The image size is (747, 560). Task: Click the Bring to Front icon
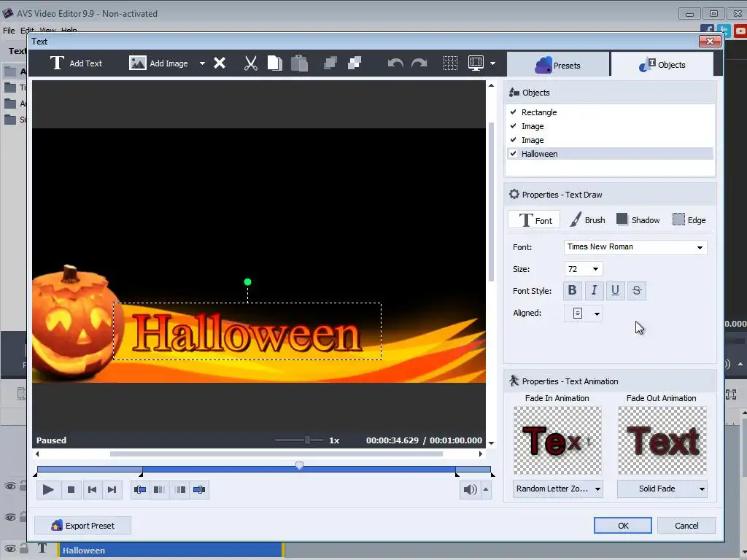(x=330, y=63)
